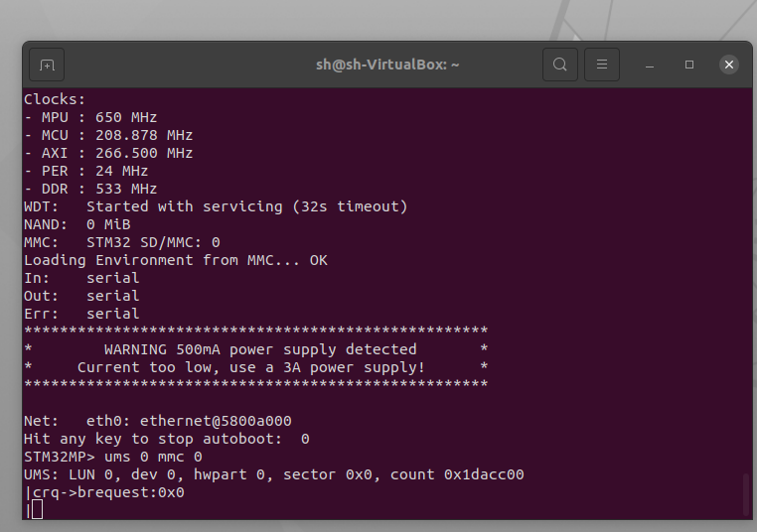Click the 'STM32MP> ums 0 mmc 0' command line
Viewport: 757px width, 532px height.
[113, 457]
